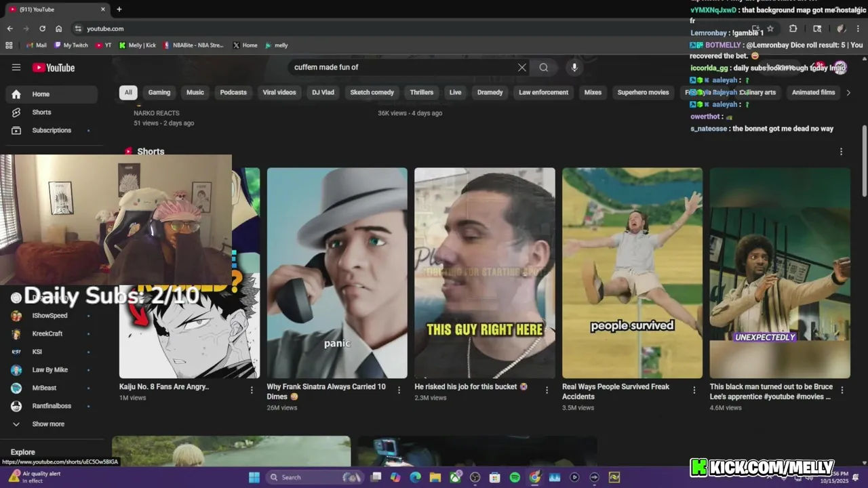Select the Superhero movies chip
Viewport: 868px width, 488px height.
pyautogui.click(x=643, y=92)
